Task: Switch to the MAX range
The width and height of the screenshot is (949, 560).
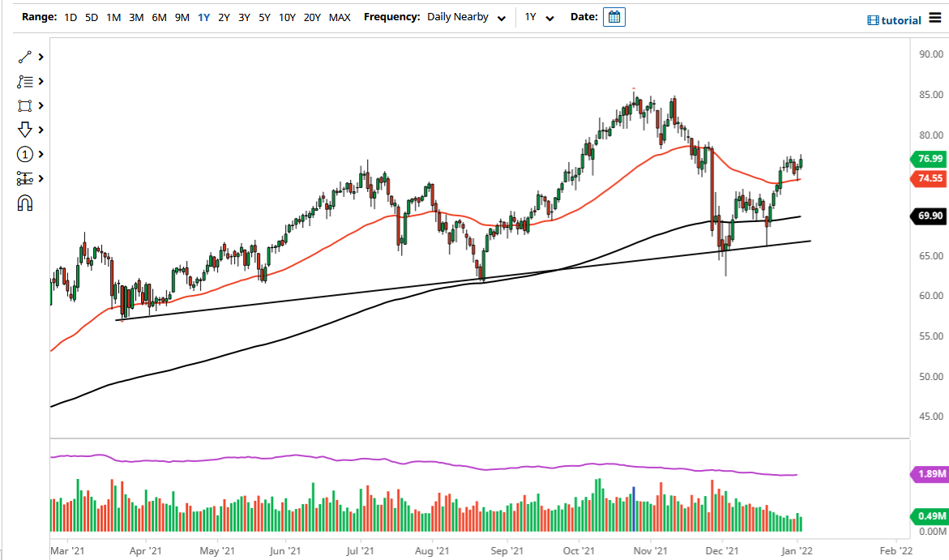Action: 340,16
